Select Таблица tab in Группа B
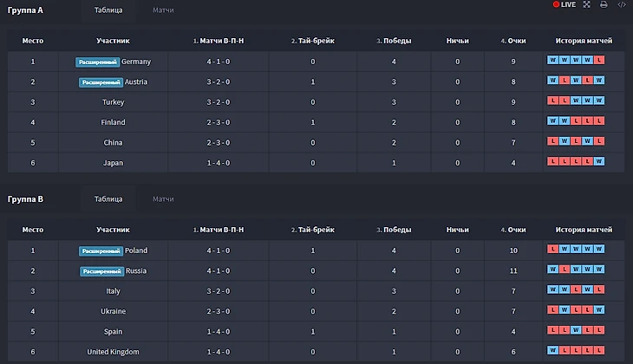Viewport: 633px width, 364px height. point(108,198)
